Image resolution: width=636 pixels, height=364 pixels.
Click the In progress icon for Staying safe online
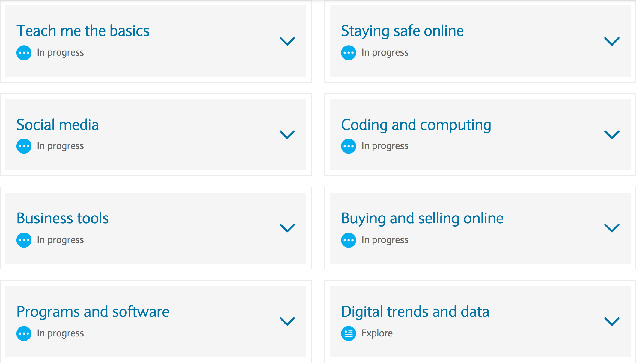tap(349, 52)
